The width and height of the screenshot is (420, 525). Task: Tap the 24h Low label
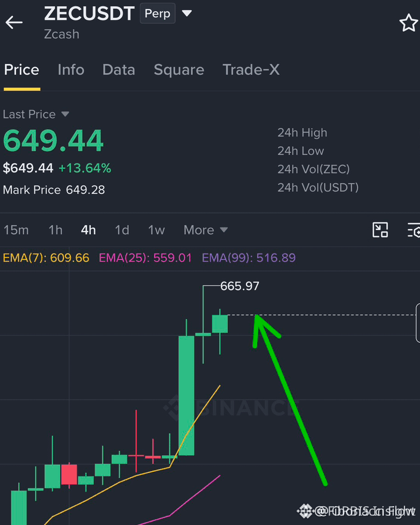point(301,151)
